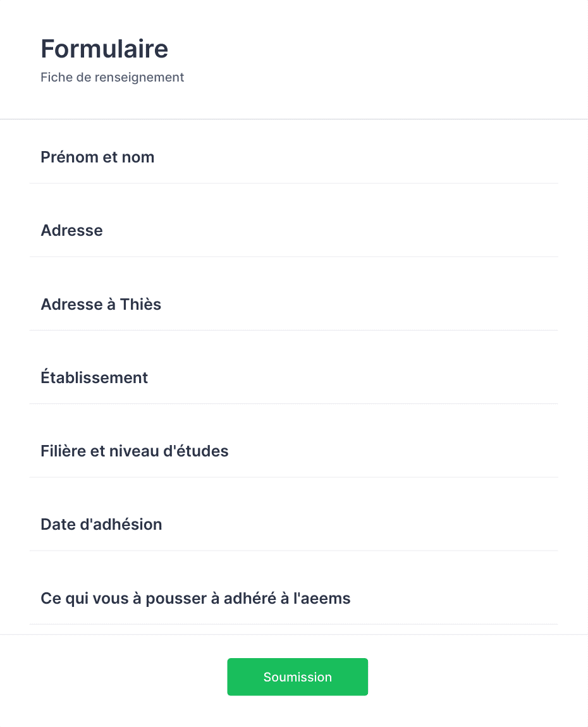Select the Filière et niveau d'études label

134,451
